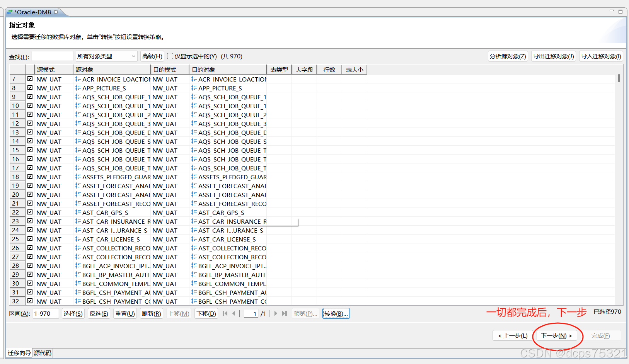The width and height of the screenshot is (629, 364).
Task: Click the table icon next to ACR_INVOICE_LOACTION source object
Action: click(x=78, y=79)
